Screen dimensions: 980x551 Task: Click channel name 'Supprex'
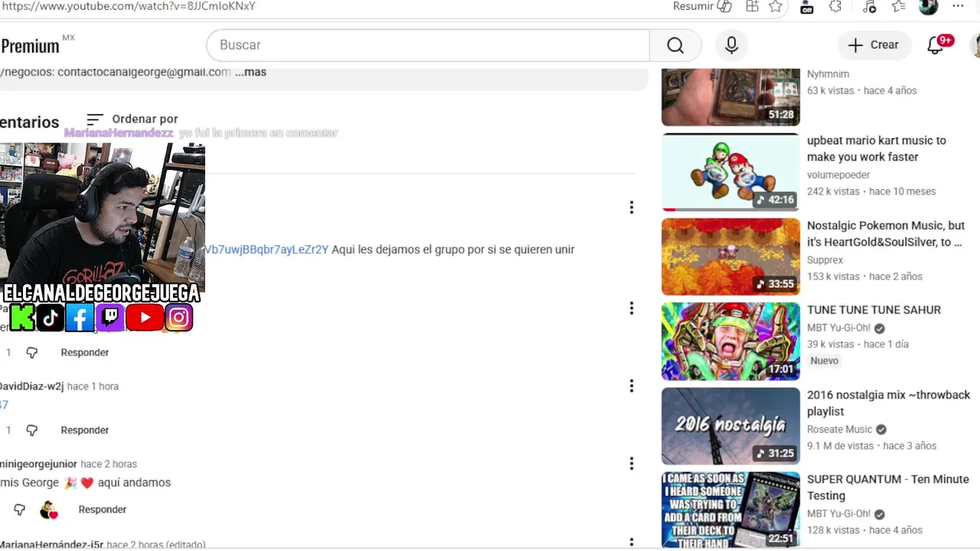click(x=825, y=260)
